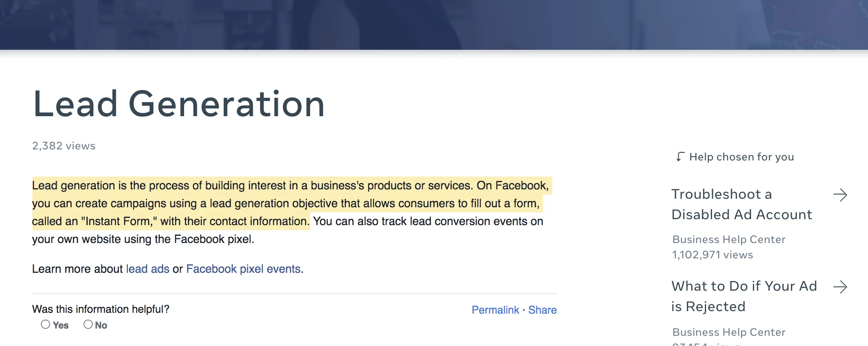Select the Yes radio button
The width and height of the screenshot is (868, 346).
46,325
